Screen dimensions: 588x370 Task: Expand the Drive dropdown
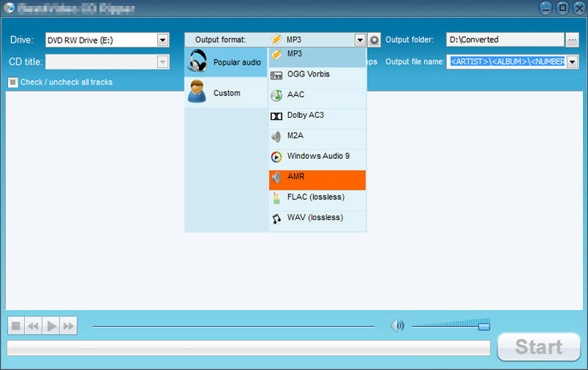click(x=163, y=40)
